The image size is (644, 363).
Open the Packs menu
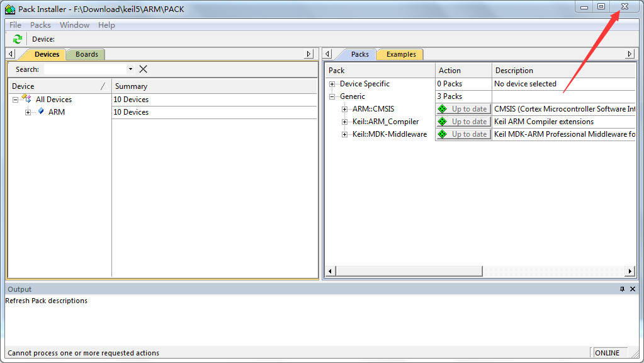pyautogui.click(x=40, y=25)
